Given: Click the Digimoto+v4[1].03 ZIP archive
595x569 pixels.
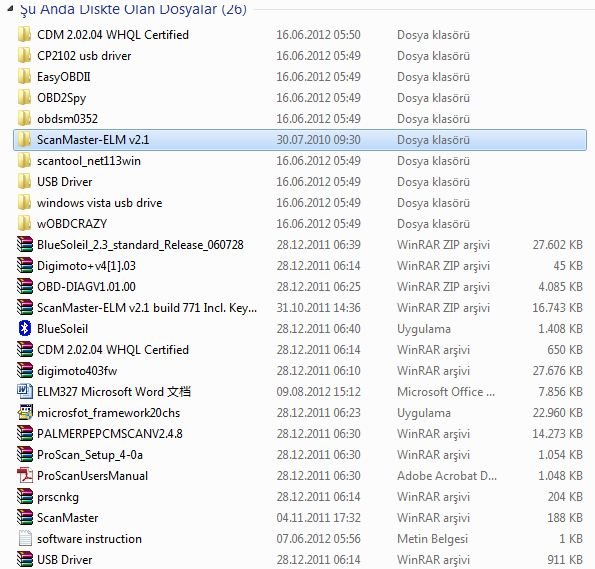Looking at the screenshot, I should [300, 266].
